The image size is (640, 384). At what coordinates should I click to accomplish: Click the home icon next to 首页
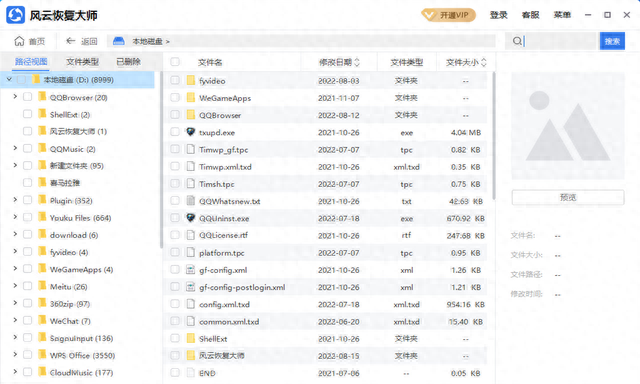[19, 41]
